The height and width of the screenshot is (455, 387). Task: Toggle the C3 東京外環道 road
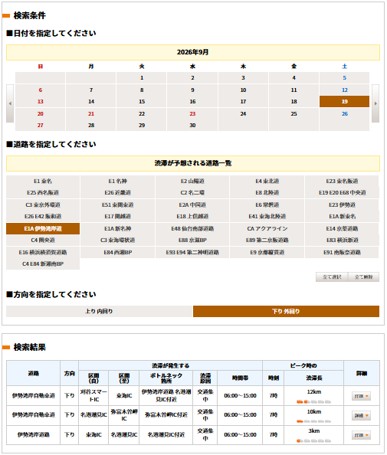43,205
